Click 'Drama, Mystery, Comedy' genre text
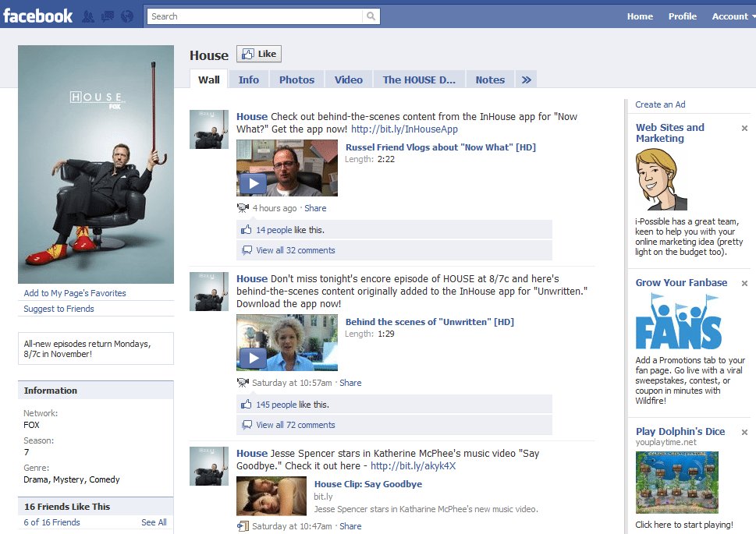The width and height of the screenshot is (756, 534). 71,479
